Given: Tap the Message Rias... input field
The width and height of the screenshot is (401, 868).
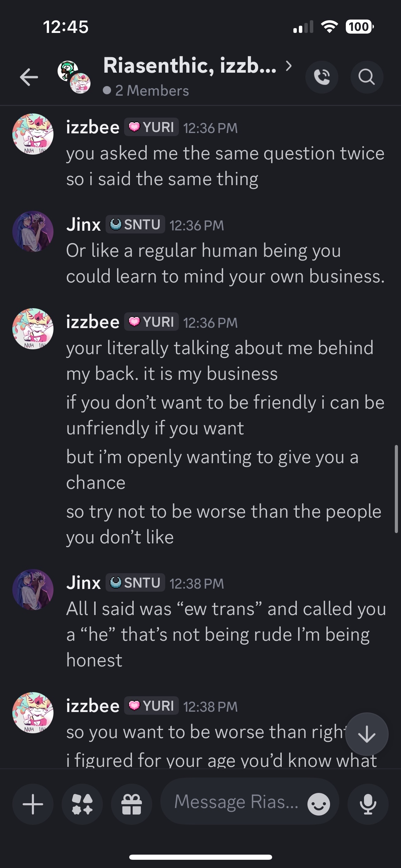Looking at the screenshot, I should (236, 802).
